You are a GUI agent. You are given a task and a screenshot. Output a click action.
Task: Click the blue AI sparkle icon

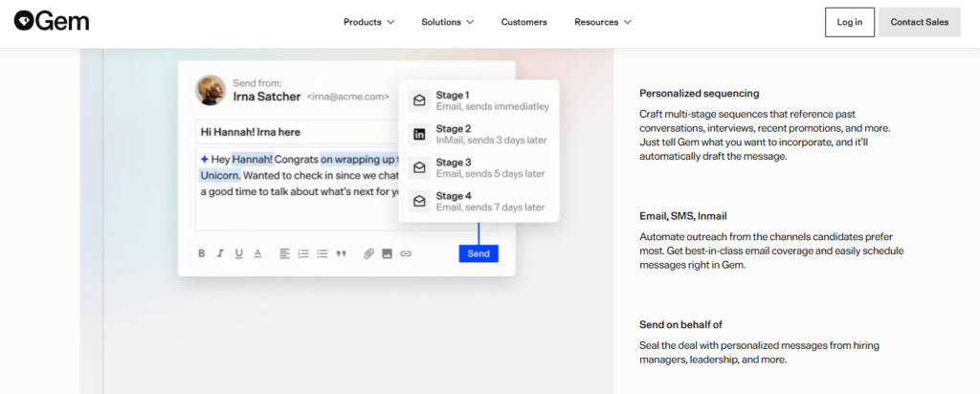click(205, 159)
